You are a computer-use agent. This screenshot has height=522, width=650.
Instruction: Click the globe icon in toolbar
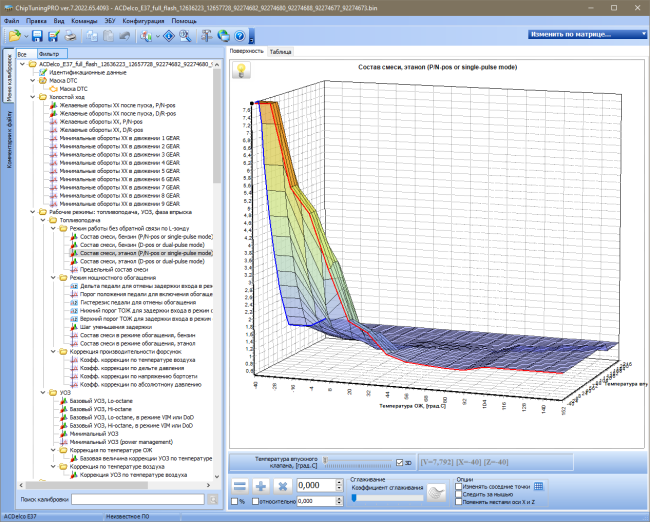[223, 36]
